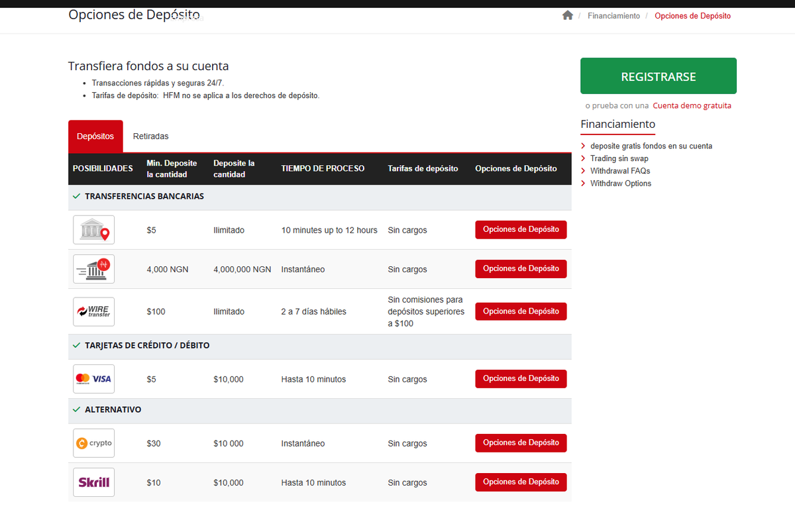The image size is (795, 532).
Task: Switch to the Depósitos tab
Action: coord(95,136)
